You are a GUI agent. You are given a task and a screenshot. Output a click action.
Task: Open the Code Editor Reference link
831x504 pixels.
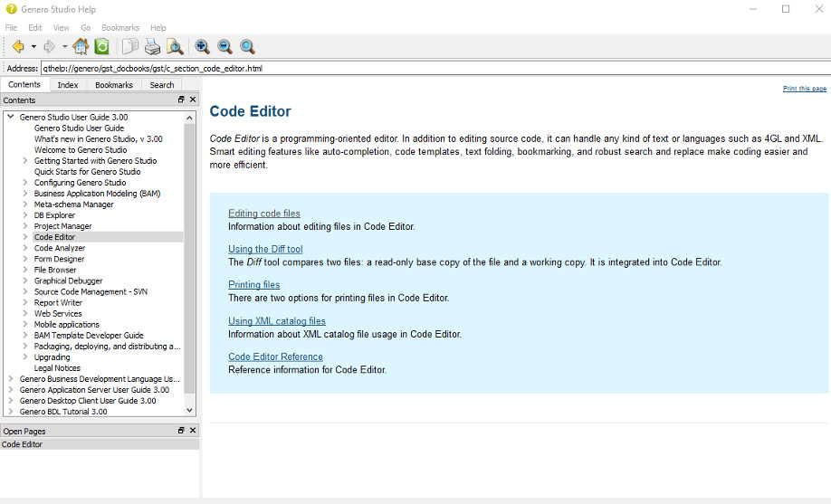[x=275, y=357]
